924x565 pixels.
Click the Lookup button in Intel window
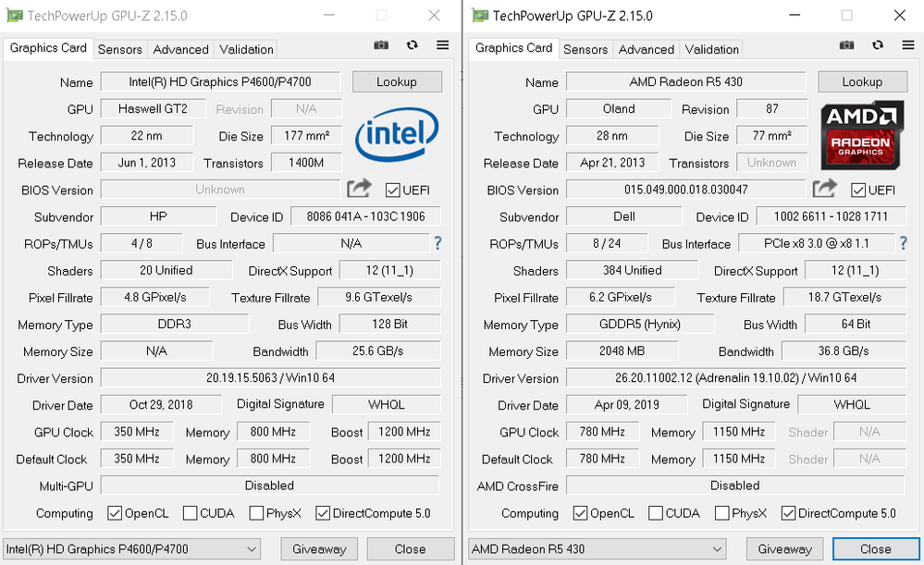397,82
